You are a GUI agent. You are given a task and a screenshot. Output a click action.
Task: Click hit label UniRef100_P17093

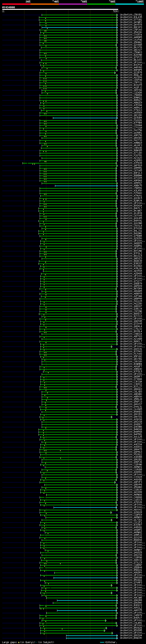pyautogui.click(x=131, y=354)
